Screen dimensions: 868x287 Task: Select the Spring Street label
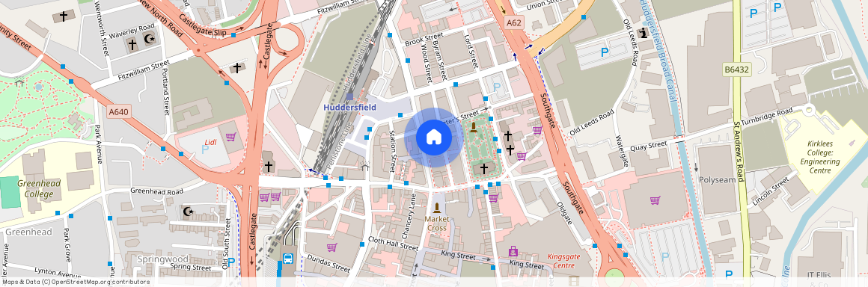click(x=190, y=267)
